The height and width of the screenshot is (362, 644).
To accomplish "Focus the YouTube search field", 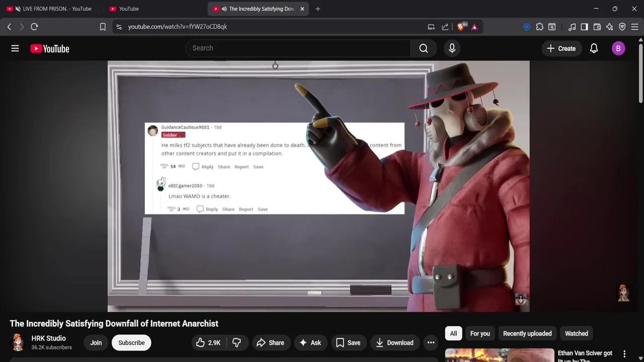I will [298, 48].
